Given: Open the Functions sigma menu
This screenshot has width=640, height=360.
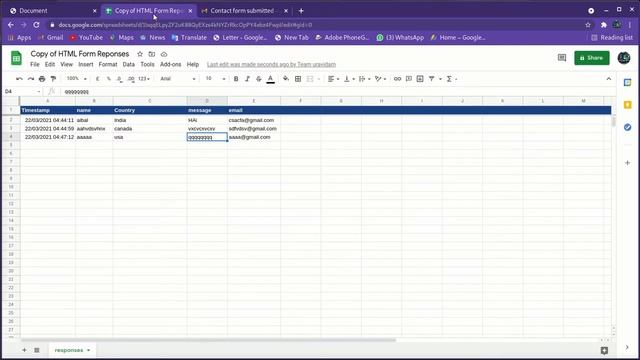Looking at the screenshot, I should 451,79.
